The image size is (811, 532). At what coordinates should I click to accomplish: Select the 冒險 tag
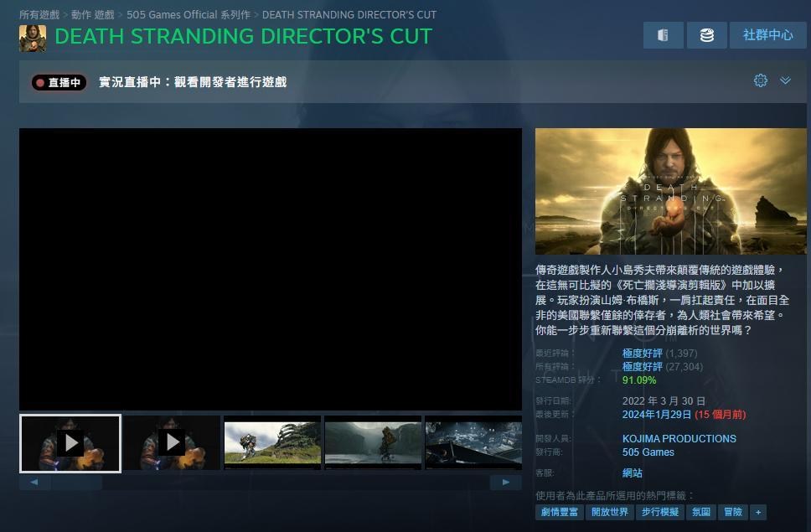click(733, 513)
